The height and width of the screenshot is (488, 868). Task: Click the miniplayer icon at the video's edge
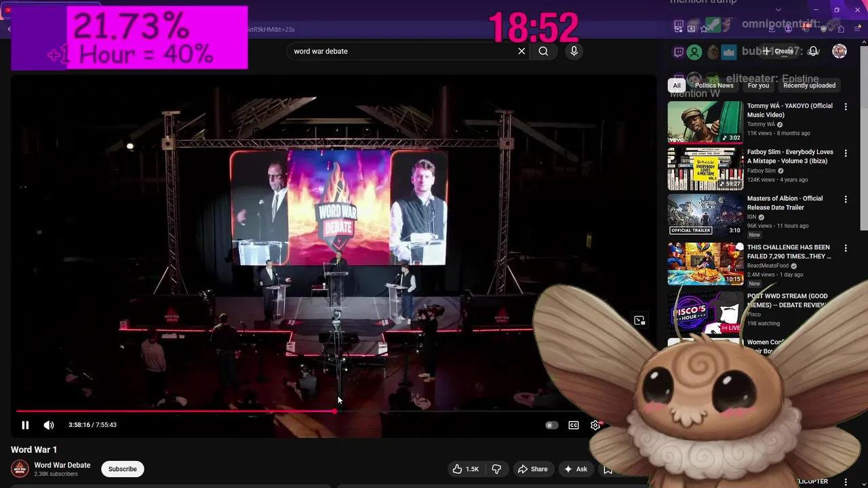click(x=639, y=321)
